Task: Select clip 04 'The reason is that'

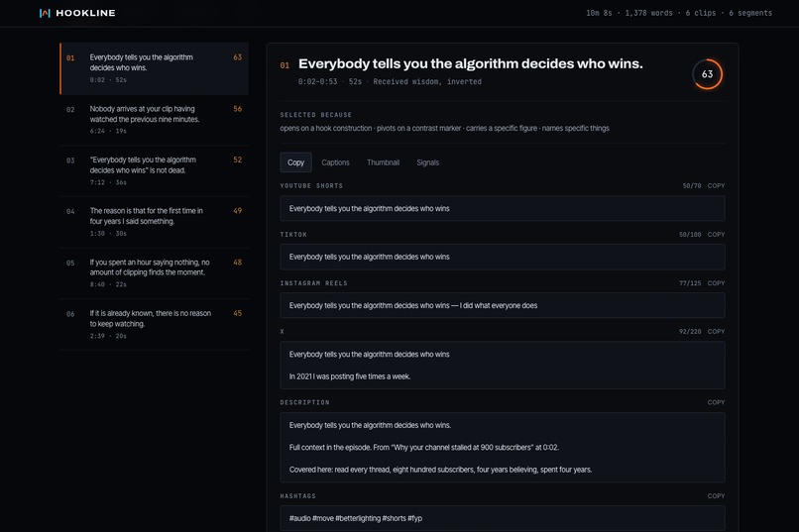Action: pyautogui.click(x=154, y=223)
